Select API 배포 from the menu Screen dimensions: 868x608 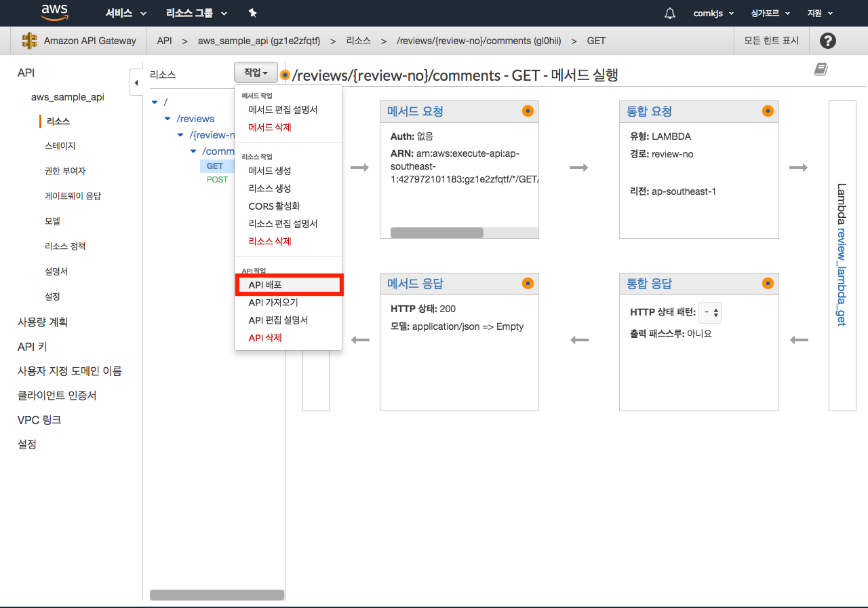289,285
